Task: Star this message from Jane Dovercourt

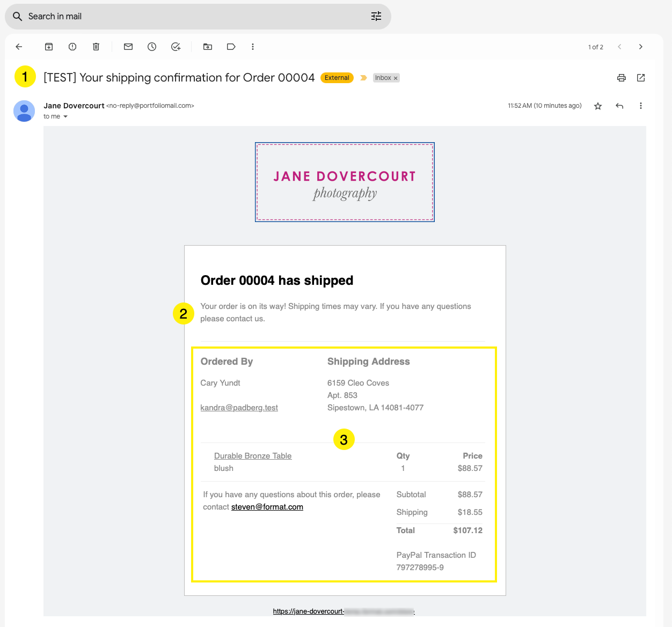Action: (598, 106)
